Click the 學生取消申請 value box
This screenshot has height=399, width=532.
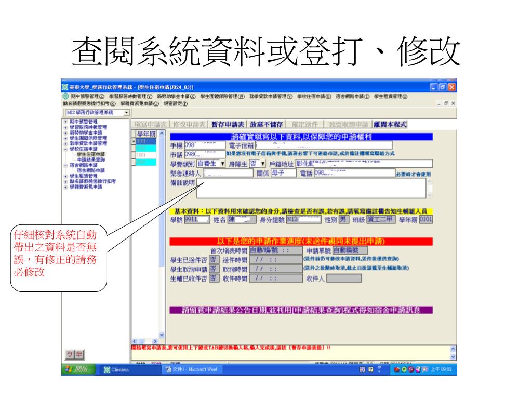click(x=214, y=269)
